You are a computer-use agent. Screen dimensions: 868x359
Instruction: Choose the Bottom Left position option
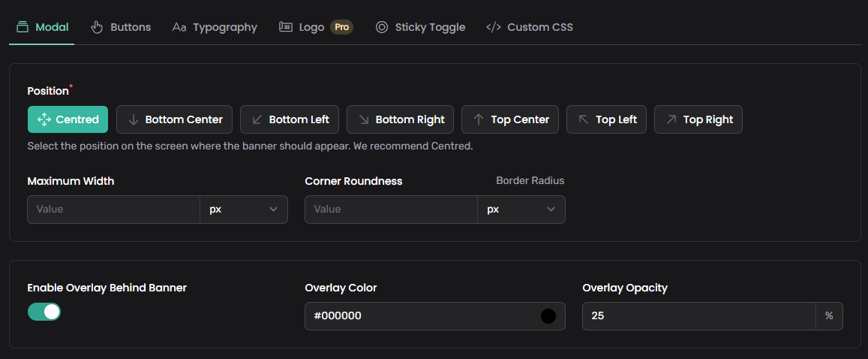pos(290,119)
